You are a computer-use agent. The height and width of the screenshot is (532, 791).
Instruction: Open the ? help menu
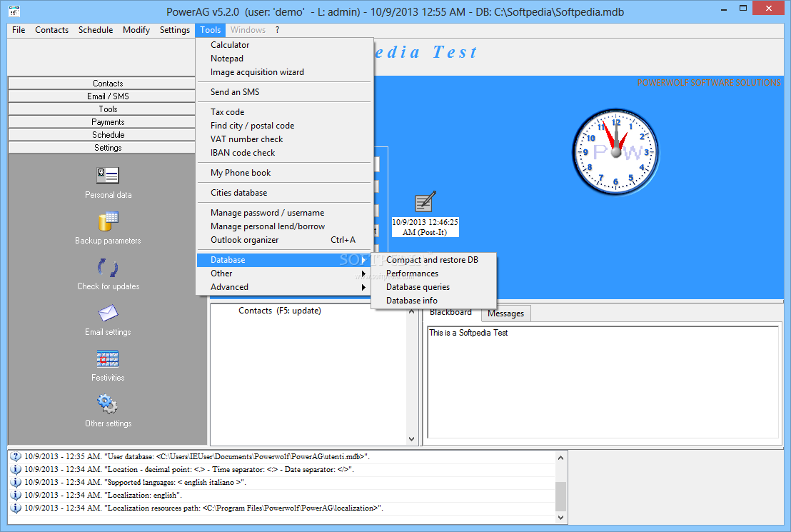277,30
